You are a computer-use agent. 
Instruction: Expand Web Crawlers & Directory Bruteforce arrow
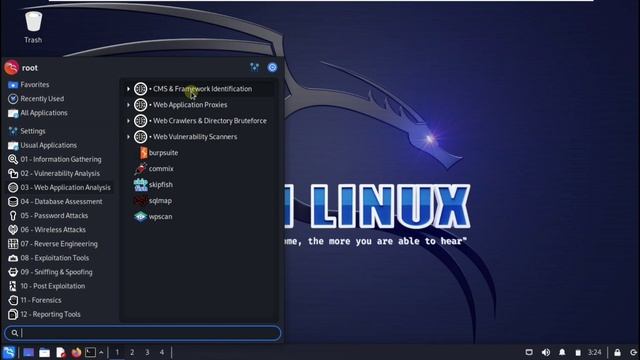(x=128, y=121)
